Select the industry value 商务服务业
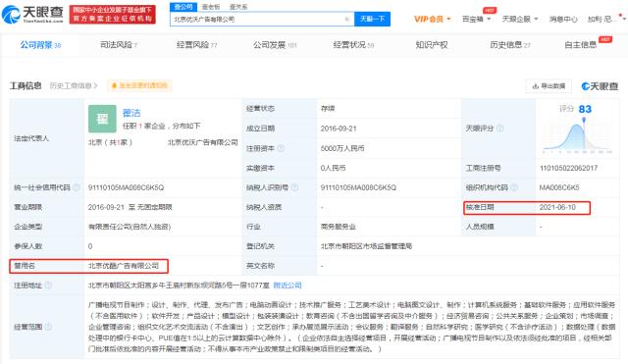This screenshot has width=628, height=364. point(338,227)
